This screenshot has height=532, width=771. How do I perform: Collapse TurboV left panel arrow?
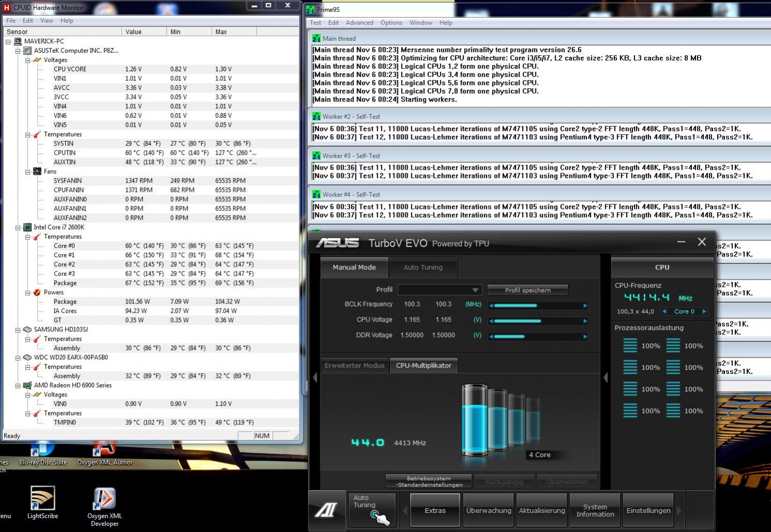click(x=315, y=377)
